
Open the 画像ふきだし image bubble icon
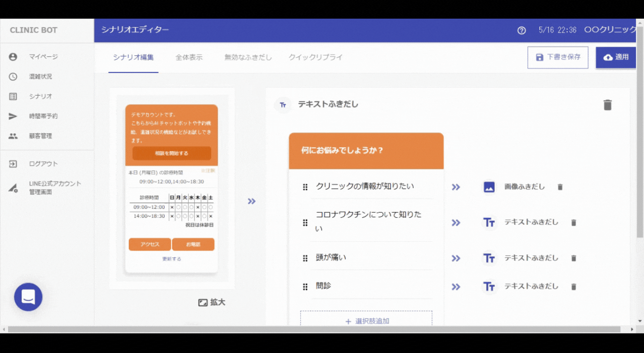489,187
